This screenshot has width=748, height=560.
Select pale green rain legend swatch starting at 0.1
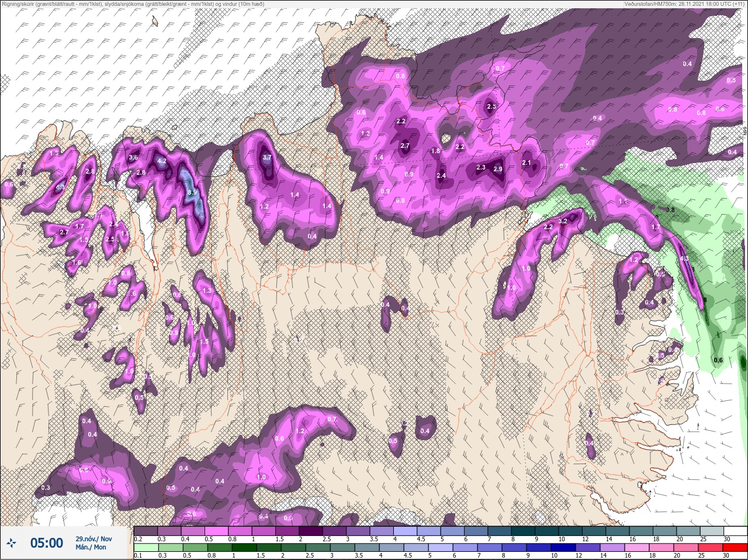[x=146, y=547]
